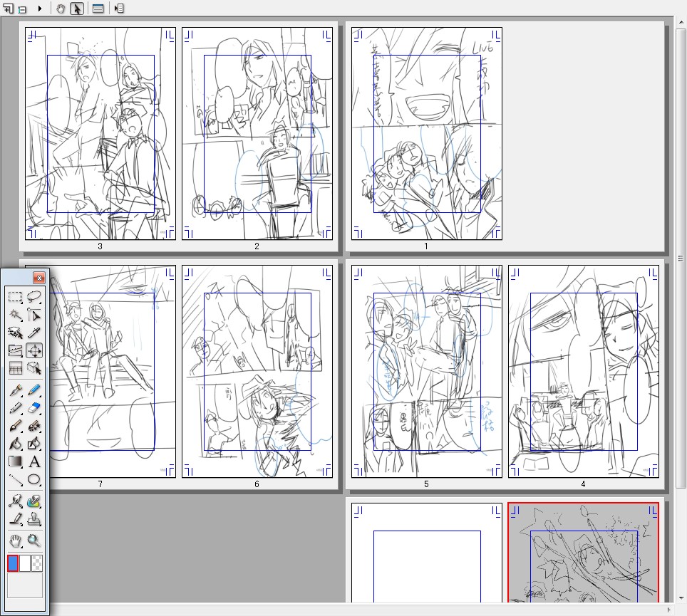687x616 pixels.
Task: Select the Dust Cleaner tool
Action: point(16,519)
